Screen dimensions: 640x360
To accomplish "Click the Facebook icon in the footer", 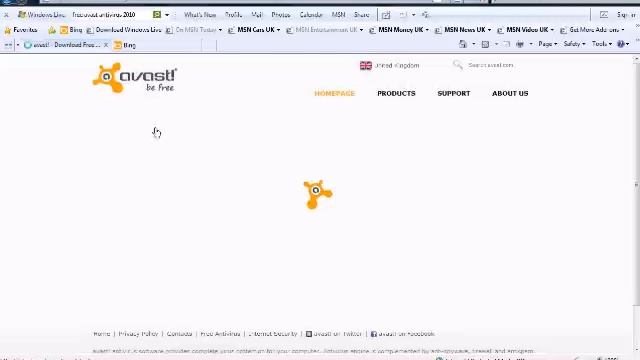I will [373, 334].
